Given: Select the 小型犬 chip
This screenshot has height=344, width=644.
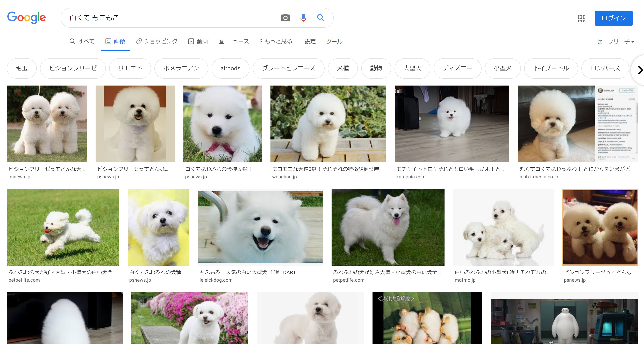Looking at the screenshot, I should click(x=503, y=68).
